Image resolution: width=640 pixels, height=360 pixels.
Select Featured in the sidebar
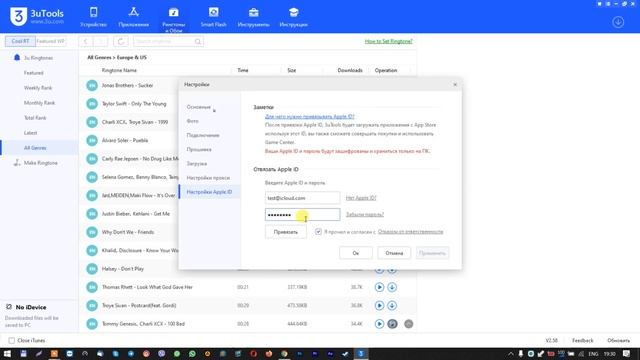33,73
